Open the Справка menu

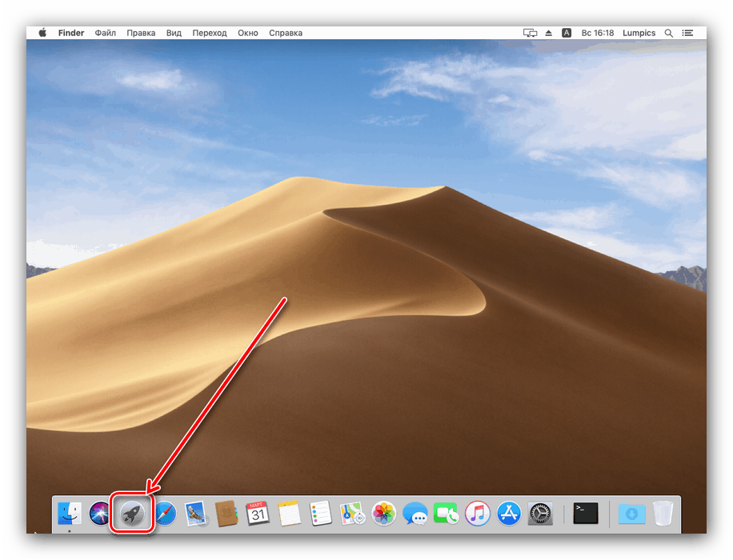pyautogui.click(x=286, y=33)
